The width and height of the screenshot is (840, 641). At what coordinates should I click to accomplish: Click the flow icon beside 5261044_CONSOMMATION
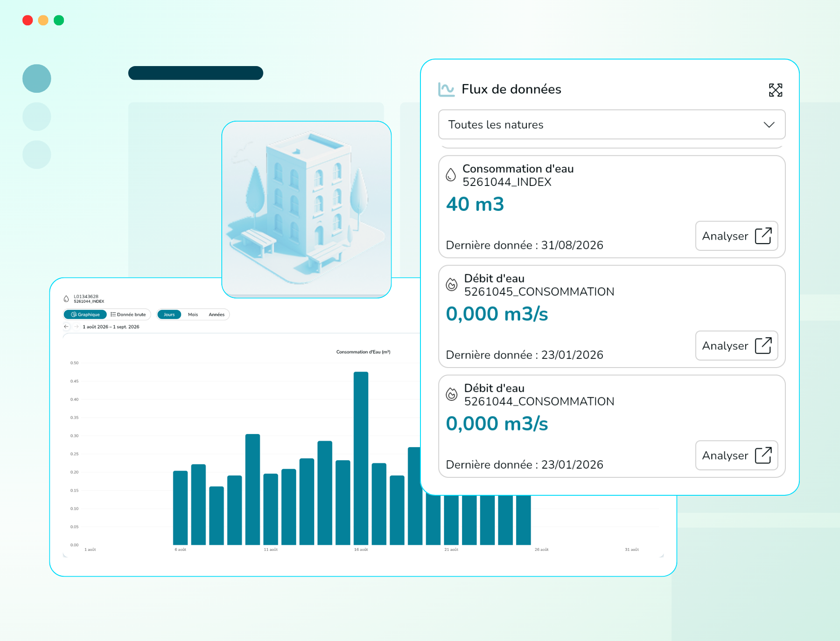coord(451,395)
